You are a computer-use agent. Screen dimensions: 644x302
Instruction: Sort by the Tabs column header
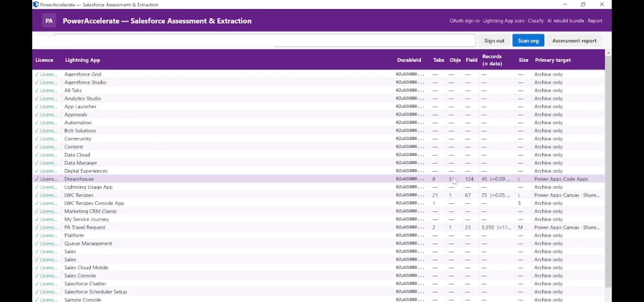pyautogui.click(x=438, y=60)
